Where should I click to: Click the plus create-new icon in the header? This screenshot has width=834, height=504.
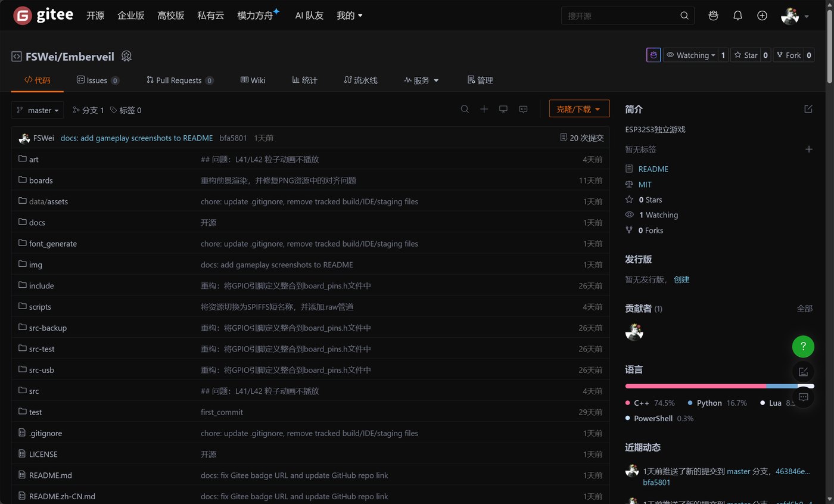click(762, 15)
